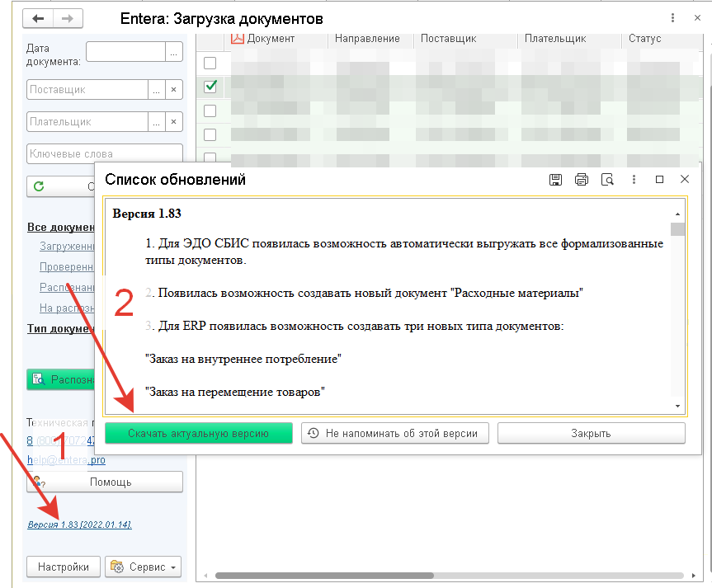The image size is (712, 588).
Task: Open the main window three-dots menu
Action: (x=672, y=18)
